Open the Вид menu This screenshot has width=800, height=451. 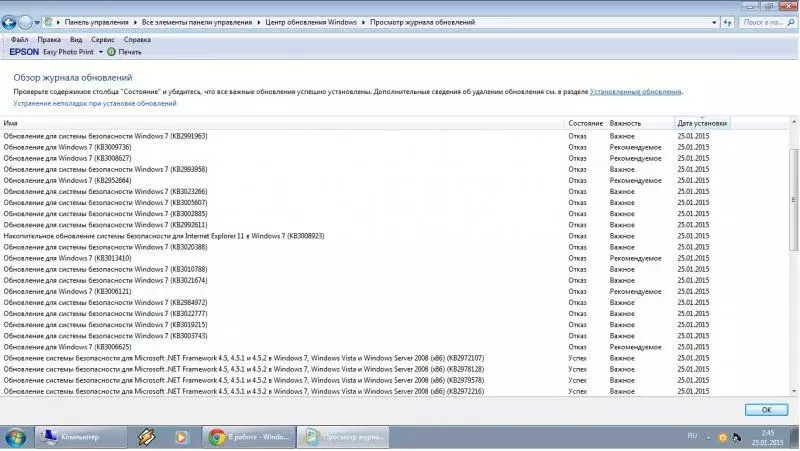point(76,40)
